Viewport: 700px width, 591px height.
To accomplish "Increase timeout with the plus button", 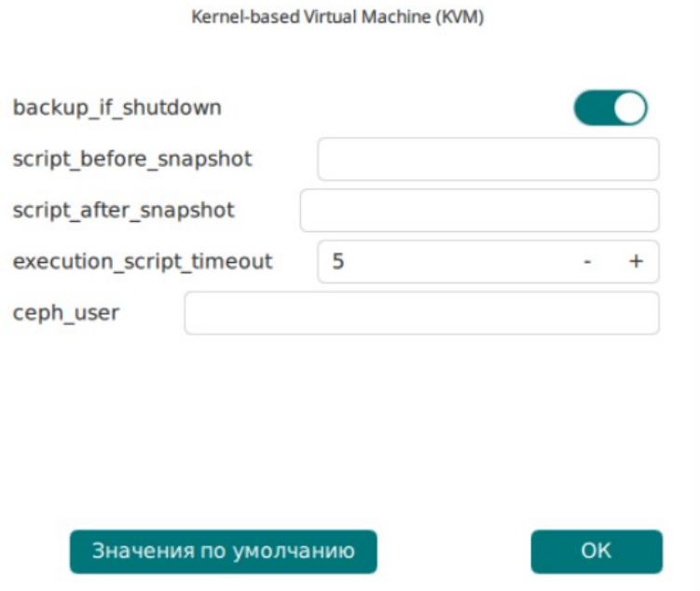I will tap(636, 262).
